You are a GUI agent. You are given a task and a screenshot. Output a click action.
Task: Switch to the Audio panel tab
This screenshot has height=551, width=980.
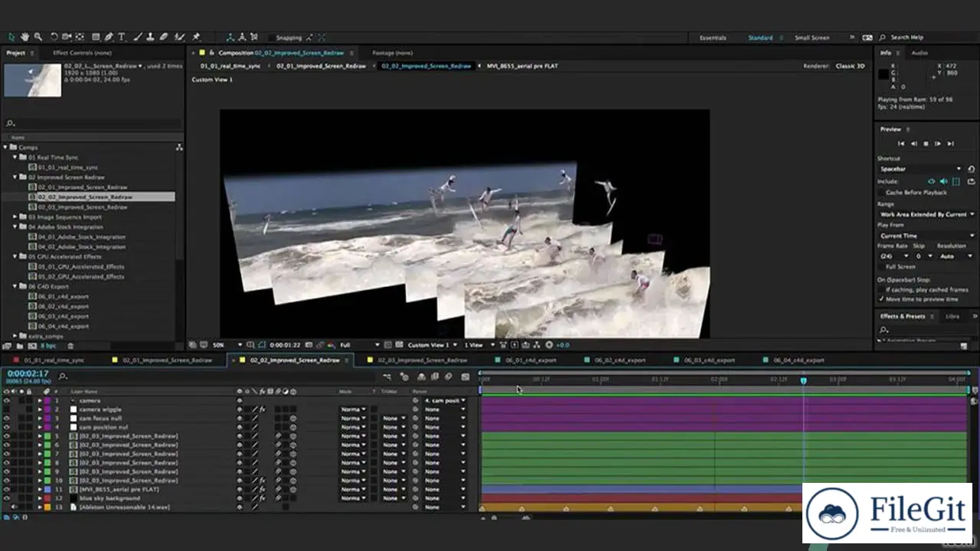coord(920,53)
